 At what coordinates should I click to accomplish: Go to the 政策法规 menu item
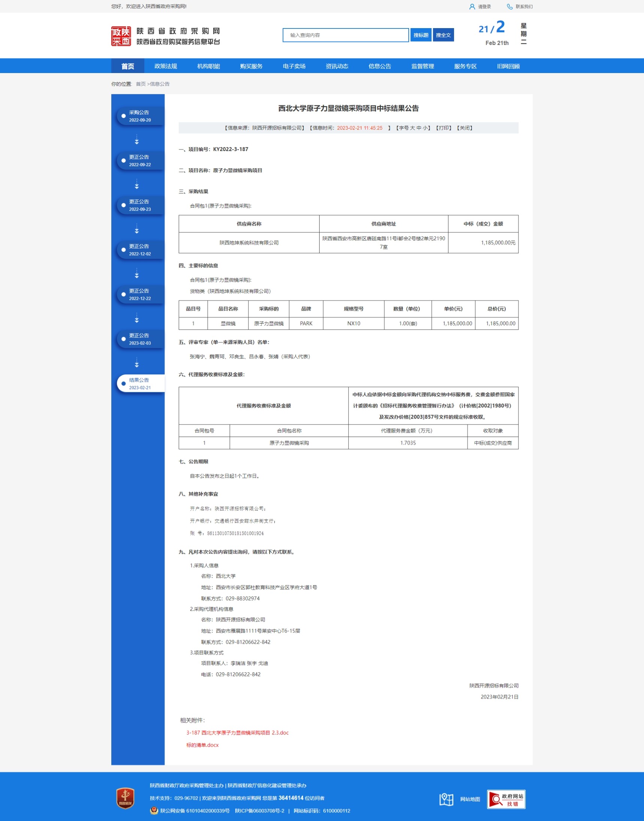pyautogui.click(x=166, y=66)
